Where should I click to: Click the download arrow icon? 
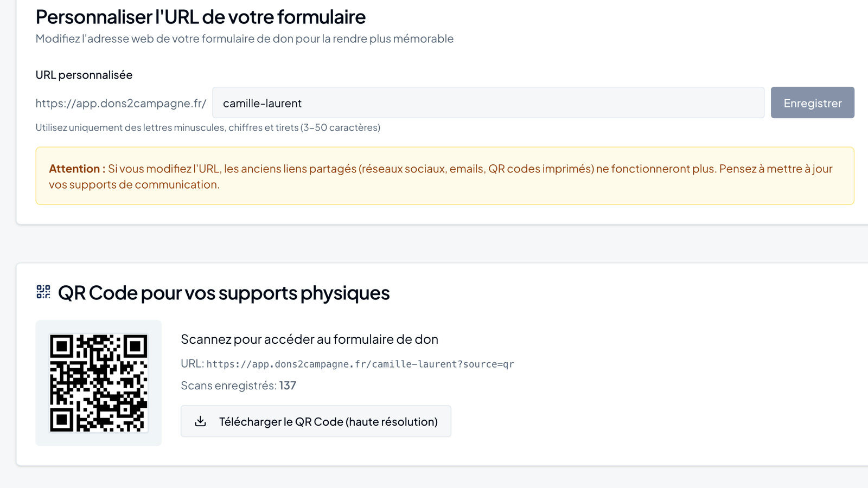coord(200,421)
